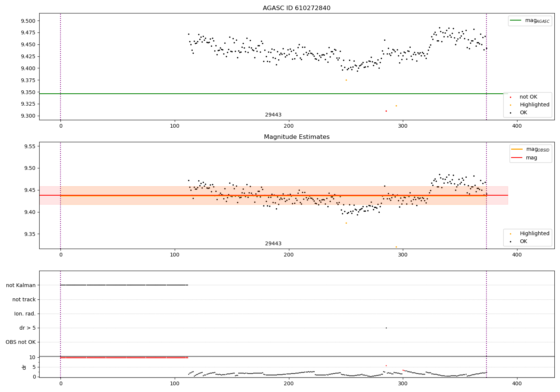560x392 pixels.
Task: Click the dr axis tick label 10
Action: [32, 358]
